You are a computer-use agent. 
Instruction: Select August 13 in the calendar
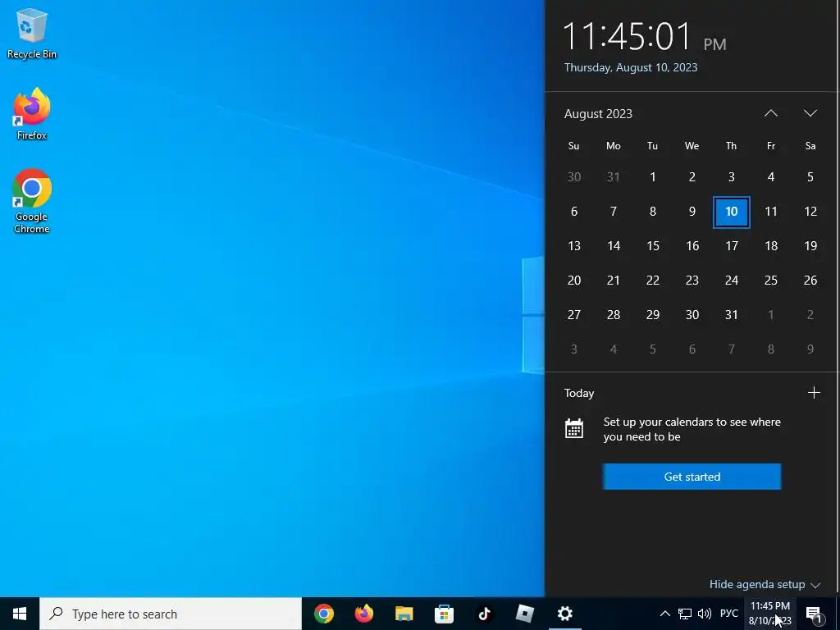point(573,246)
